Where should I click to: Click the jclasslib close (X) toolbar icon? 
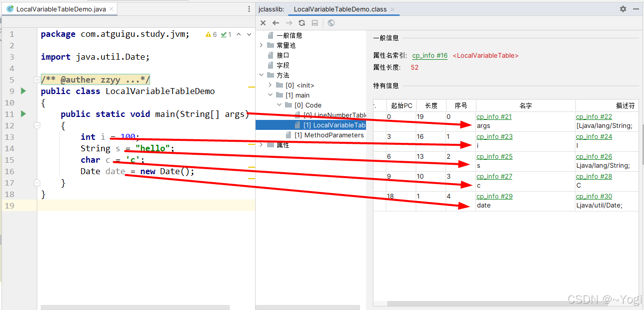(x=263, y=23)
